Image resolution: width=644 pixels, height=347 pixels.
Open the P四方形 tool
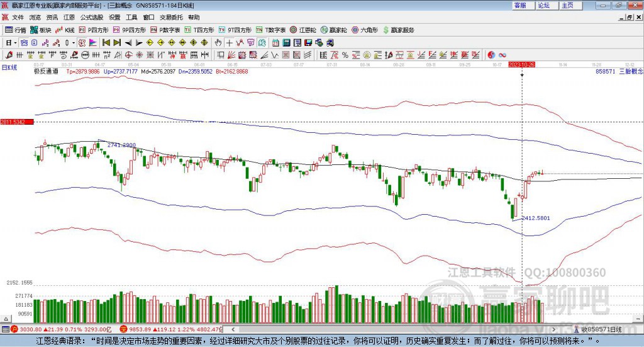coord(94,30)
